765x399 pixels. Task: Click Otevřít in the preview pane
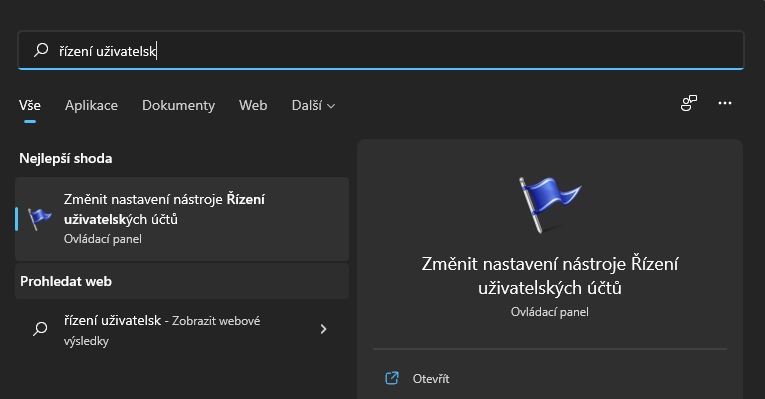point(431,379)
